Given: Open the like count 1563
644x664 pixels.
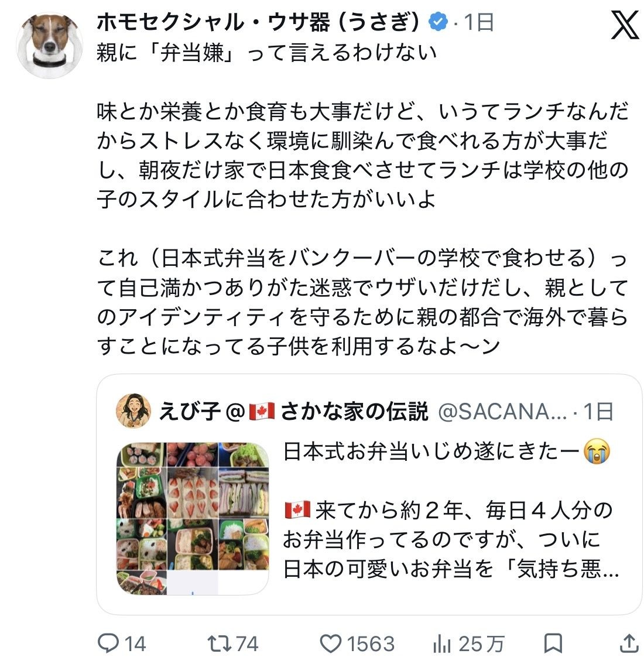Looking at the screenshot, I should coord(371,644).
